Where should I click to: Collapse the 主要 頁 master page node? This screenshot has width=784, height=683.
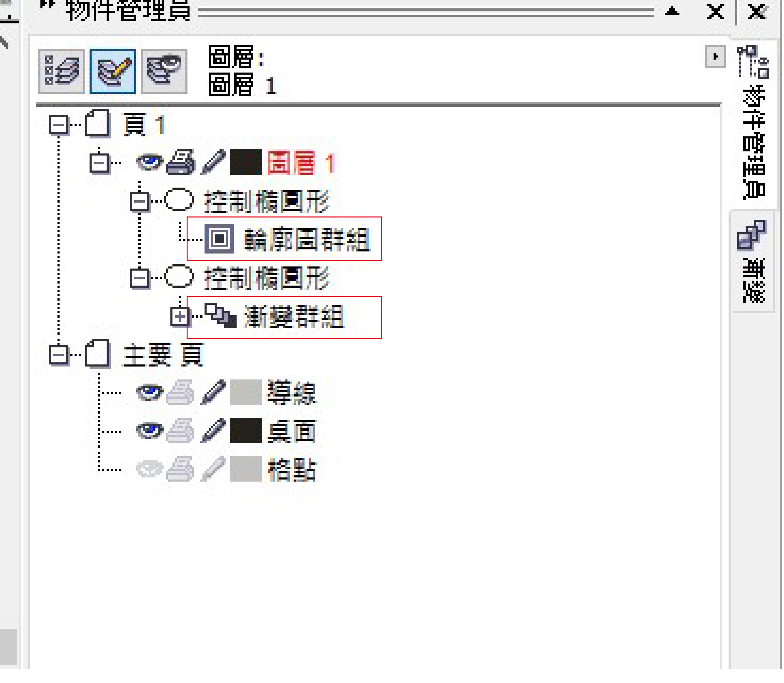click(x=59, y=355)
